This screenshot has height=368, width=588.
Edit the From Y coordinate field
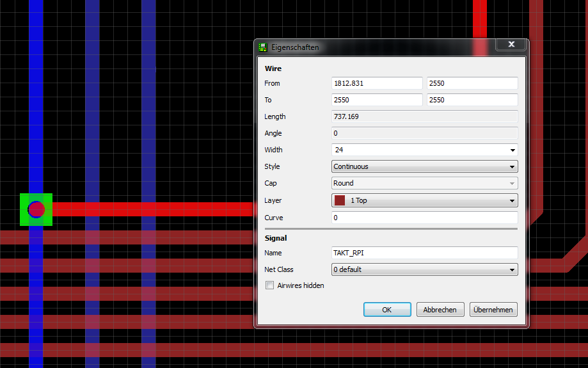[x=472, y=83]
